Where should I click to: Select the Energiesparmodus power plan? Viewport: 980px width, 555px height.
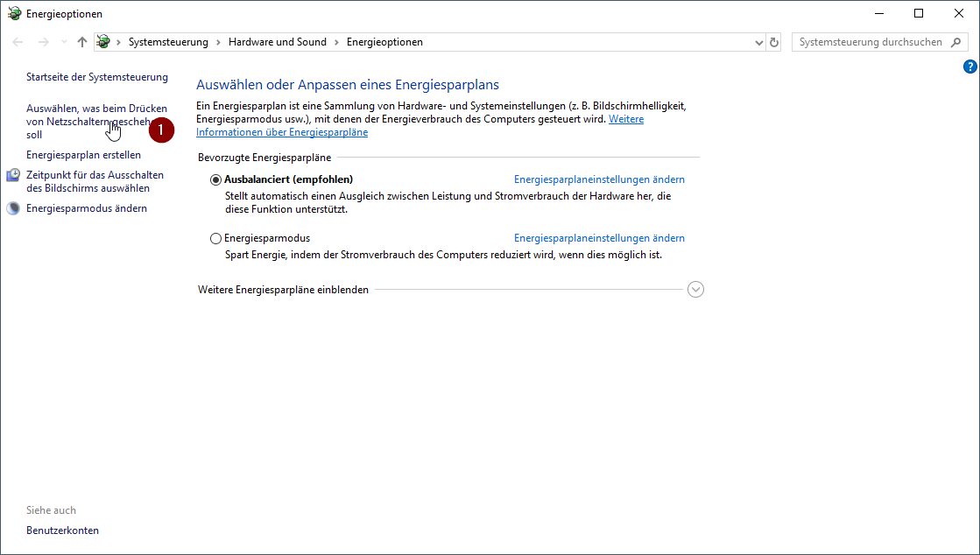click(x=215, y=238)
